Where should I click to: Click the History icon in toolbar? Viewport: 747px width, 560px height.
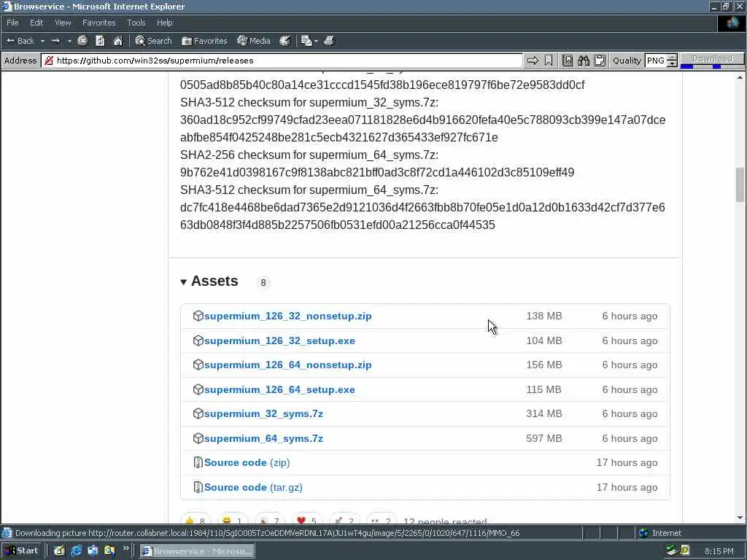(285, 41)
